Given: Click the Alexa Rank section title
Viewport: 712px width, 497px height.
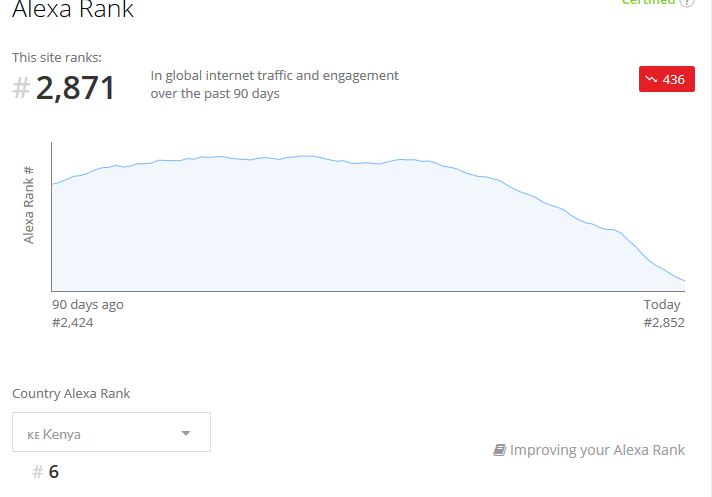Looking at the screenshot, I should 73,9.
